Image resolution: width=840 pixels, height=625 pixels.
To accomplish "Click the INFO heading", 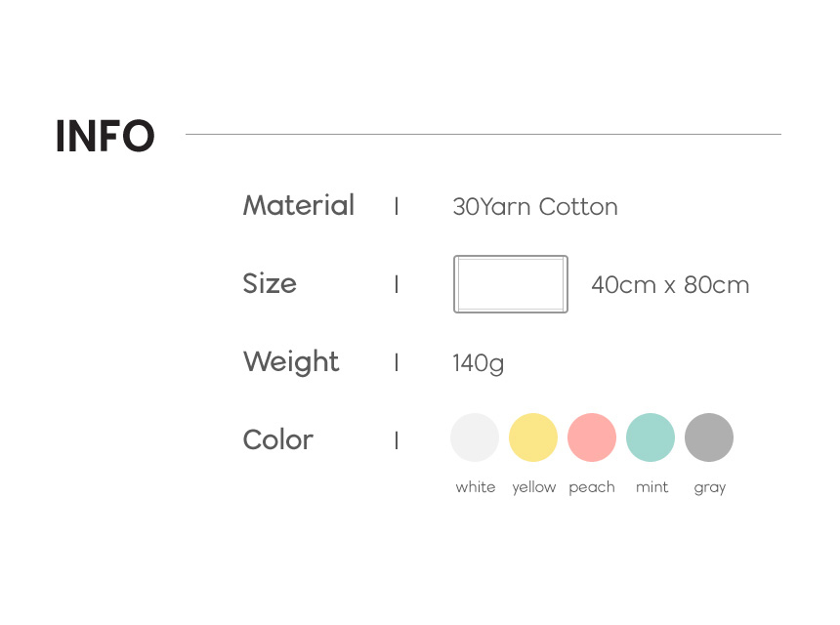I will click(x=105, y=137).
